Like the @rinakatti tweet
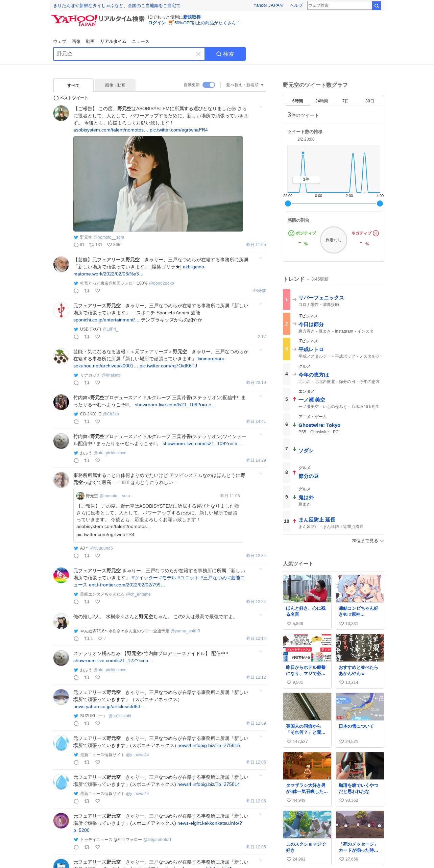This screenshot has height=868, width=434. 98,383
